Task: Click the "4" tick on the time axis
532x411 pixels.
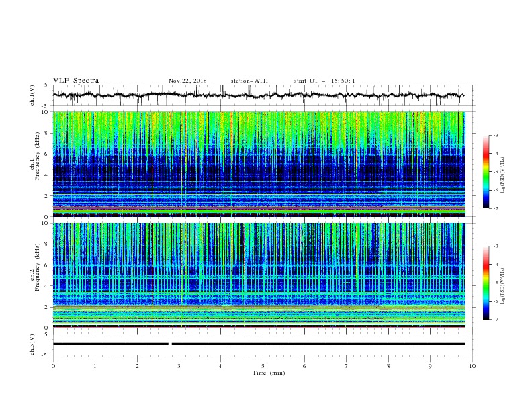Action: tap(220, 366)
